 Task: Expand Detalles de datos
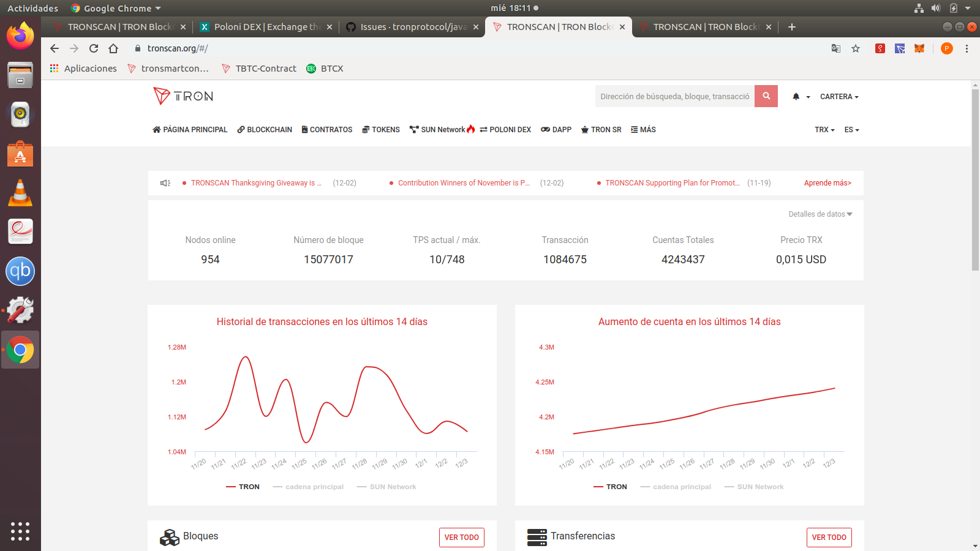click(820, 214)
